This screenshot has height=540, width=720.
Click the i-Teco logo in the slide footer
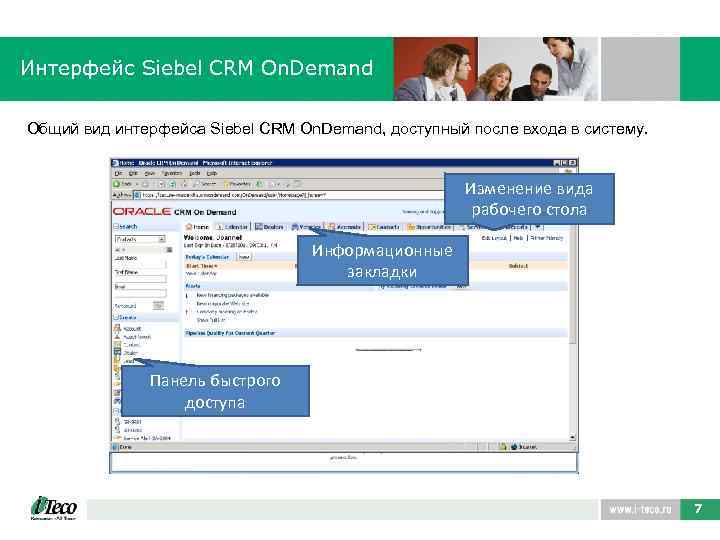pos(53,508)
